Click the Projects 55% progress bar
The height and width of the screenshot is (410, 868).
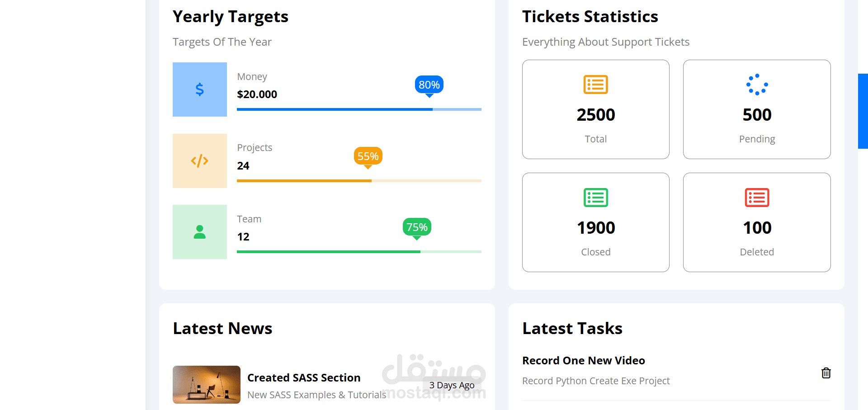[359, 181]
